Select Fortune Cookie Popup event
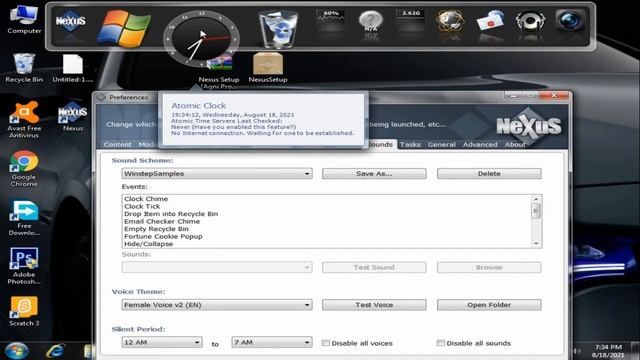This screenshot has width=640, height=360. [163, 236]
